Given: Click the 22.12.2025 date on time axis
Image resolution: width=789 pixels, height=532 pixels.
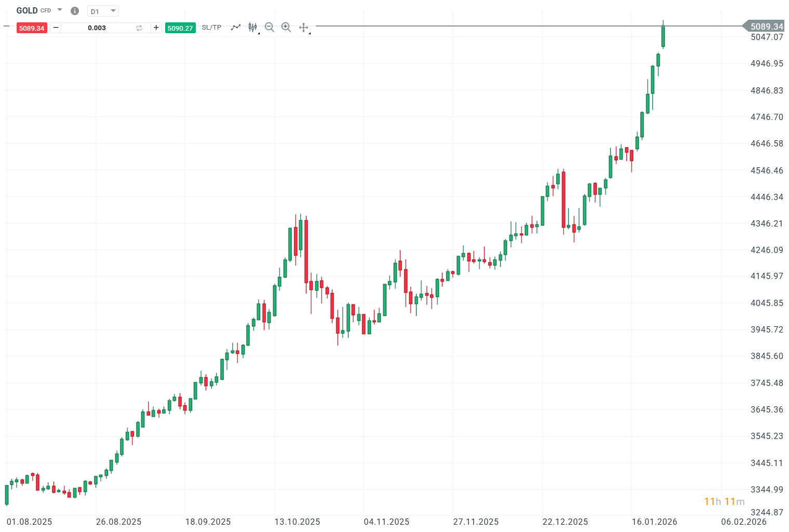Looking at the screenshot, I should coord(565,522).
